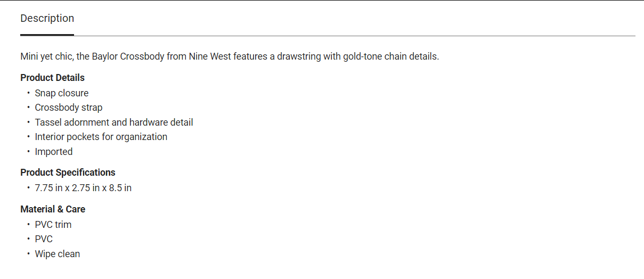Click the Product Details heading
Viewport: 644px width, 279px height.
(x=52, y=78)
